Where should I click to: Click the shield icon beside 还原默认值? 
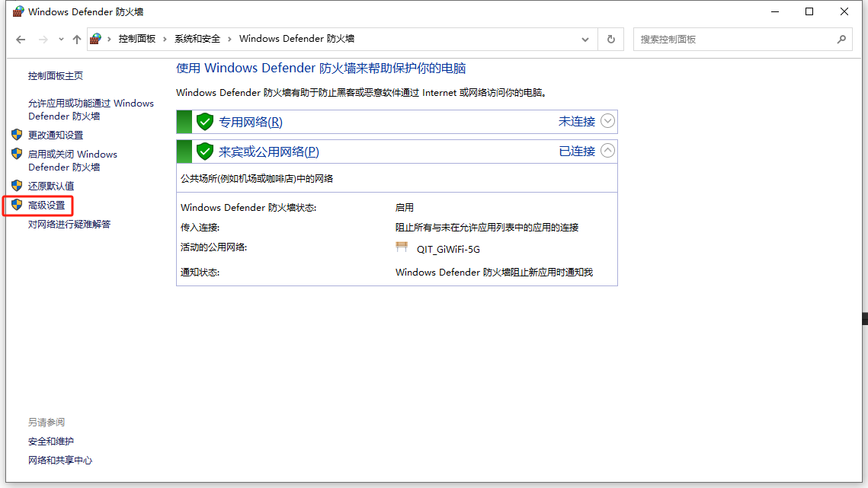coord(17,185)
